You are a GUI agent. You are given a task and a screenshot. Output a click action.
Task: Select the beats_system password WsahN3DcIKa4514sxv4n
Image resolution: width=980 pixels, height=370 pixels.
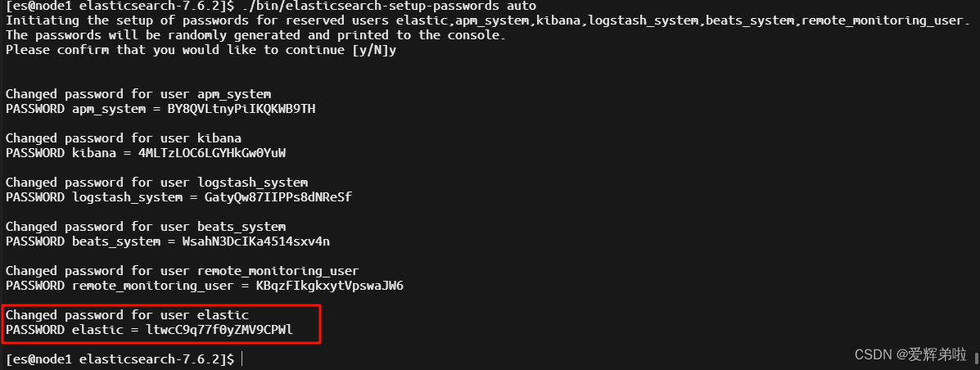click(256, 241)
